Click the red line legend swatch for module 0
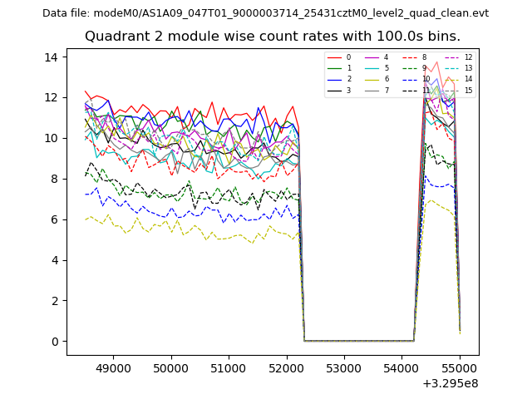 pos(333,57)
